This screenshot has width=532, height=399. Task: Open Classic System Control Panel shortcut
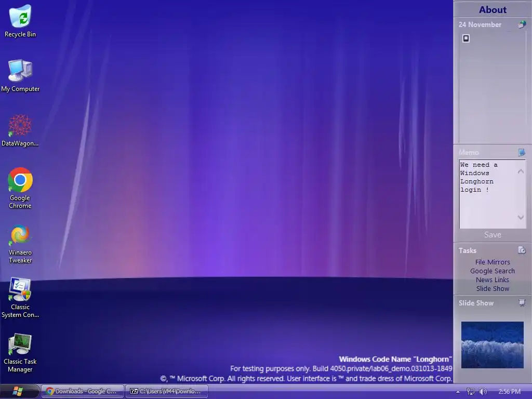click(x=20, y=298)
